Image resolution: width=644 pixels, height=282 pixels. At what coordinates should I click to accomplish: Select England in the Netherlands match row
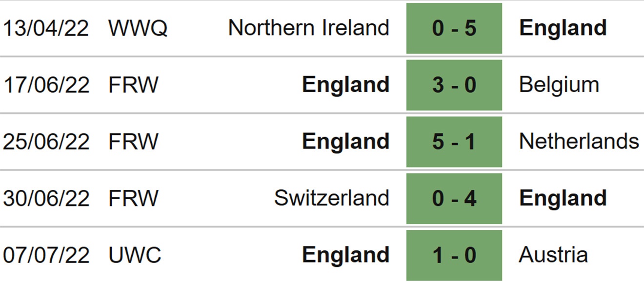click(346, 142)
